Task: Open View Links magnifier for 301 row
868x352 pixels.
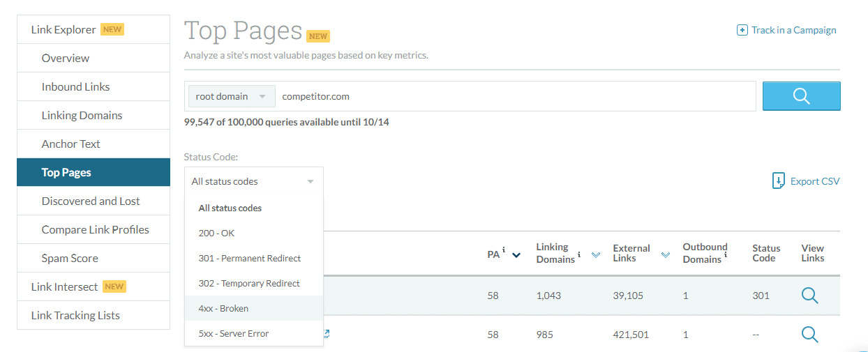Action: [x=809, y=296]
